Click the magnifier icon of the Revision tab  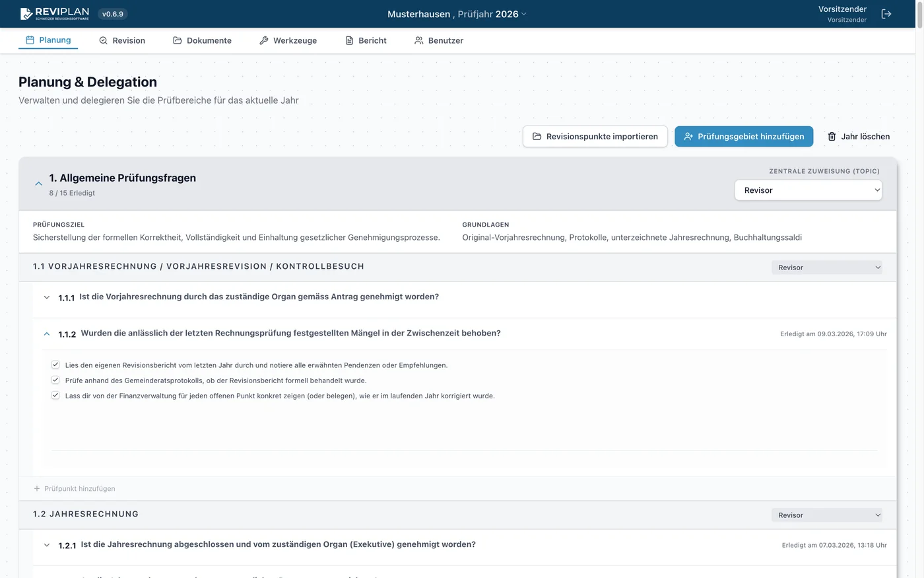click(x=103, y=41)
